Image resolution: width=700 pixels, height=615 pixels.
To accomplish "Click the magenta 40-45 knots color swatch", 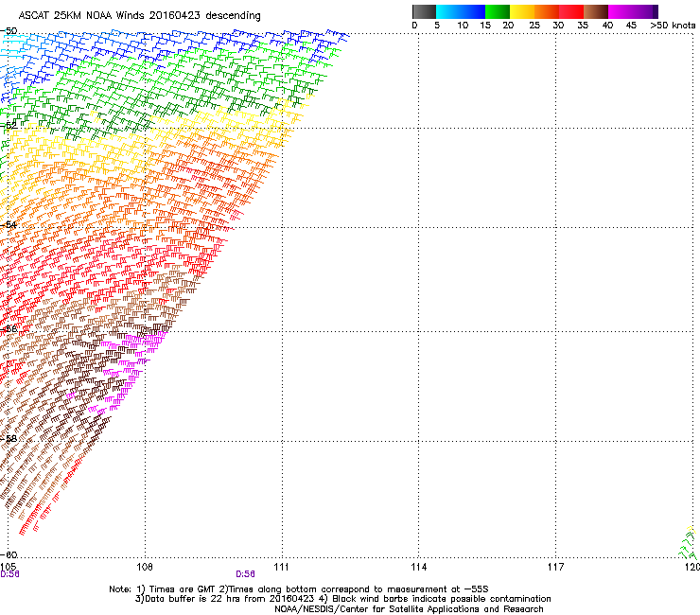I will (x=621, y=11).
